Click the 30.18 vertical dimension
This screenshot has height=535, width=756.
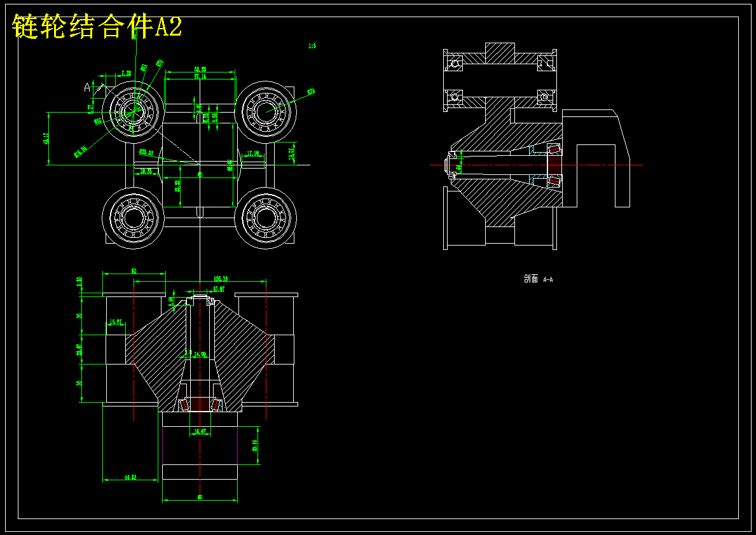tap(255, 445)
